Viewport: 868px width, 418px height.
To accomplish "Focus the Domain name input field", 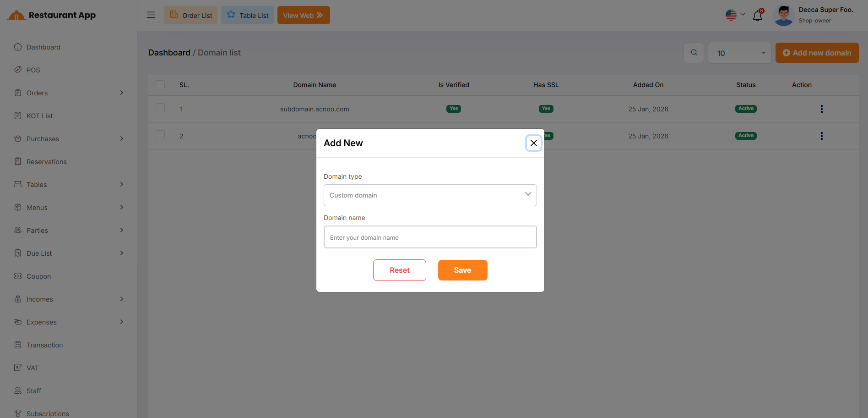I will coord(430,237).
